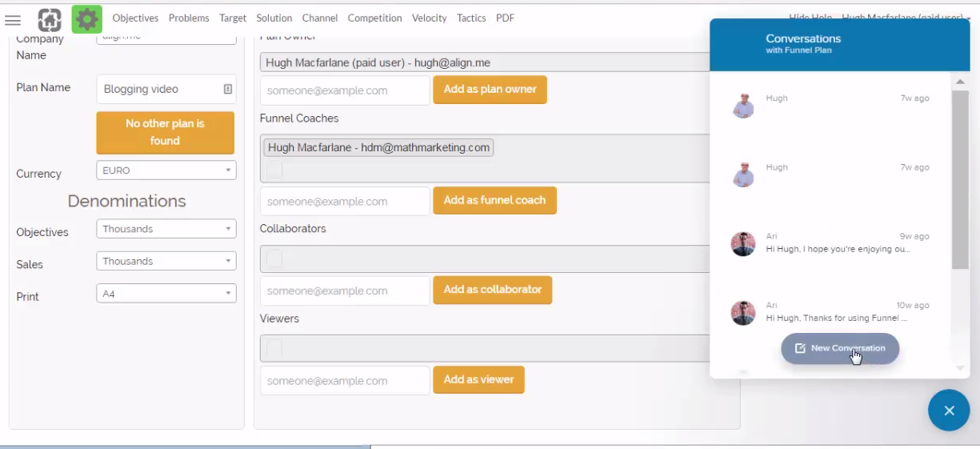Tick the checkbox in Collaborators box

(274, 259)
